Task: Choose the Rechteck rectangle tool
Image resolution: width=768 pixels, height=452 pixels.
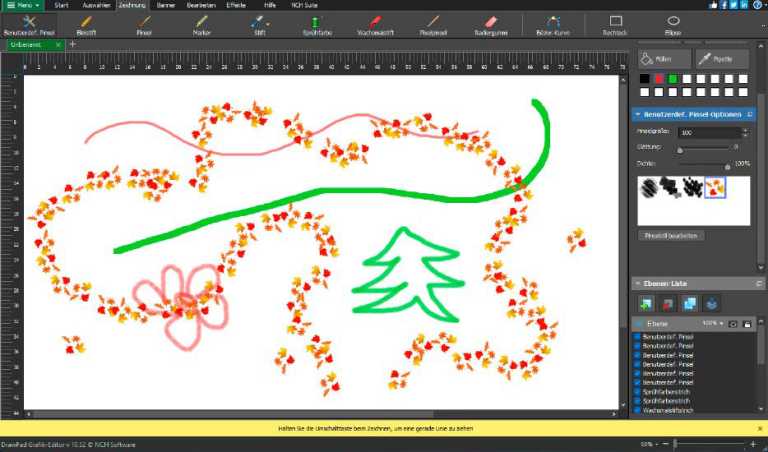Action: (616, 24)
